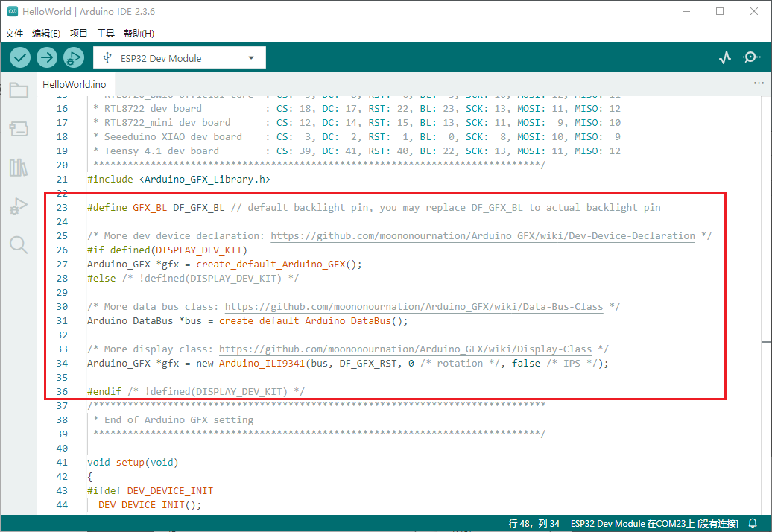Click the #include <Arduino_GFX_Library.h> line
This screenshot has height=532, width=772.
click(x=179, y=179)
